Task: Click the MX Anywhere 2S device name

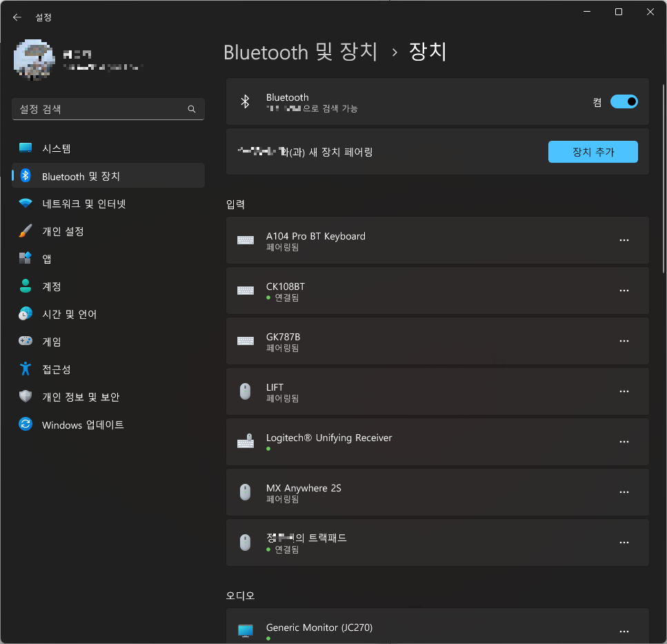Action: click(x=303, y=488)
